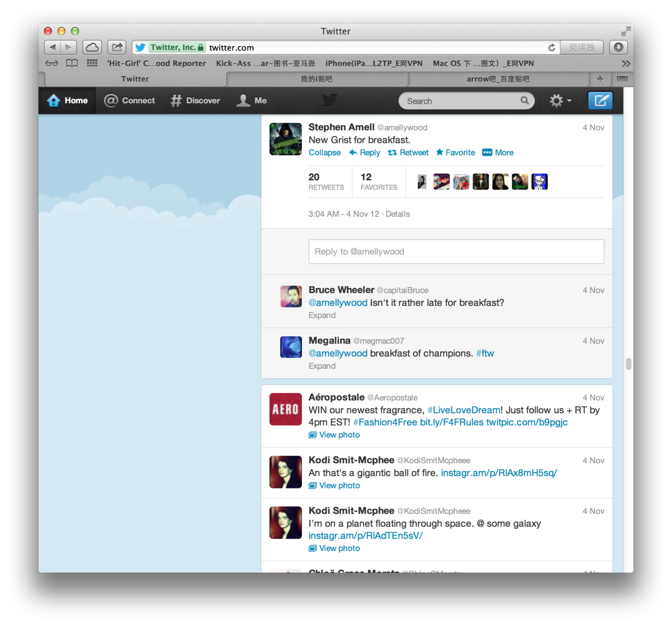Image resolution: width=672 pixels, height=626 pixels.
Task: Open the Mac OS 下 E网VPN bookmark
Action: 483,63
